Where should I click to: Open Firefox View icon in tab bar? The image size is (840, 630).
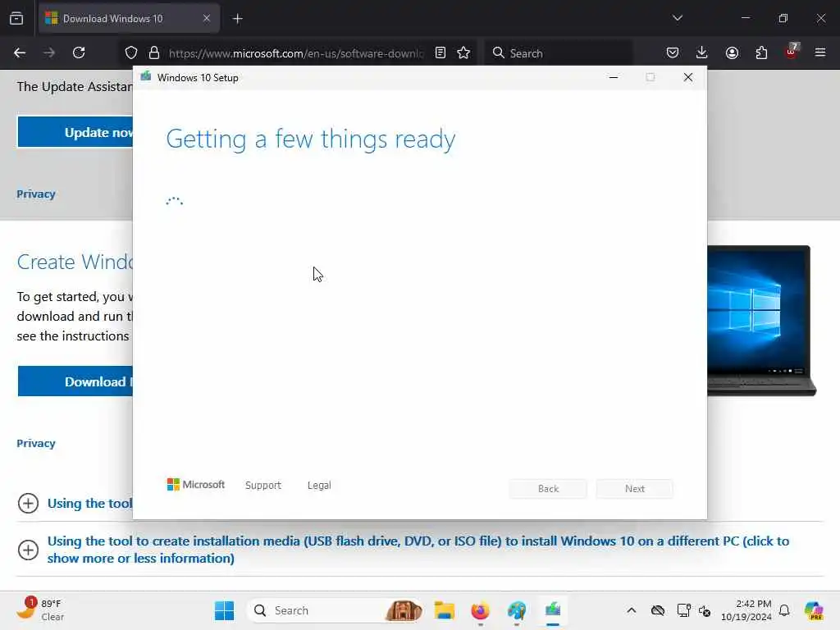16,18
